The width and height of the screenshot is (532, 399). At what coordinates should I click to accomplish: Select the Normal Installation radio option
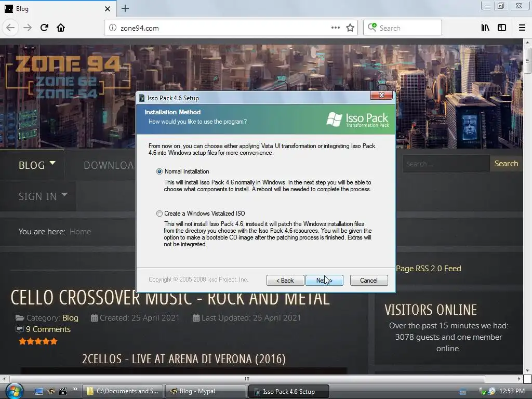pos(159,171)
